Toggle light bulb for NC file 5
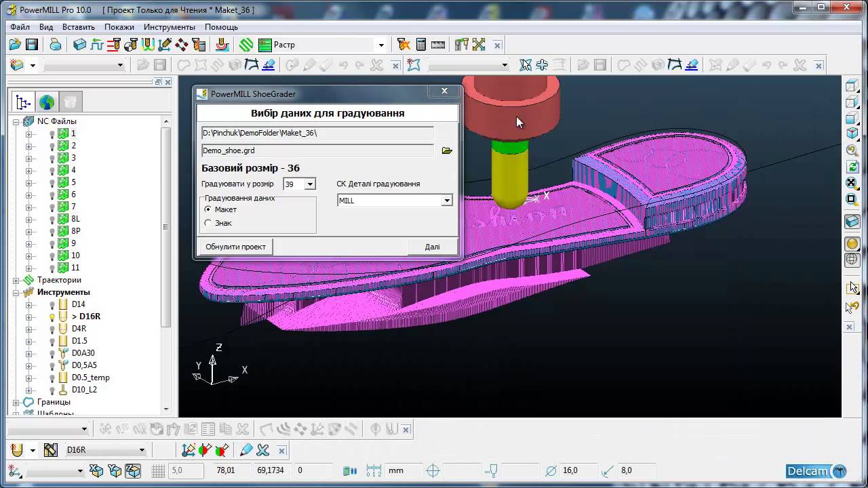 pyautogui.click(x=52, y=182)
